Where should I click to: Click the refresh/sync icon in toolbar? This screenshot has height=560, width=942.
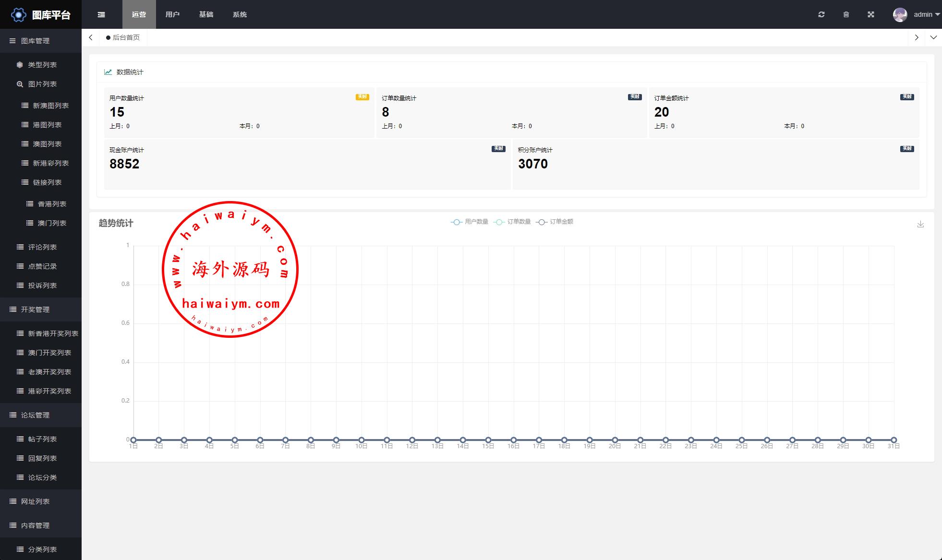point(821,15)
